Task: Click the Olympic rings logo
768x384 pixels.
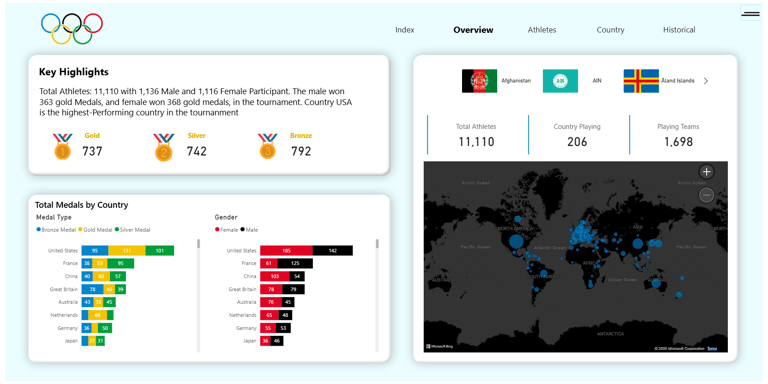Action: click(x=72, y=28)
